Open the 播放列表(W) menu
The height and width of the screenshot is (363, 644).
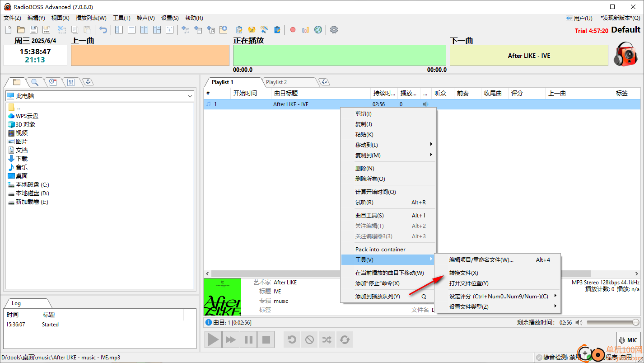click(x=91, y=18)
